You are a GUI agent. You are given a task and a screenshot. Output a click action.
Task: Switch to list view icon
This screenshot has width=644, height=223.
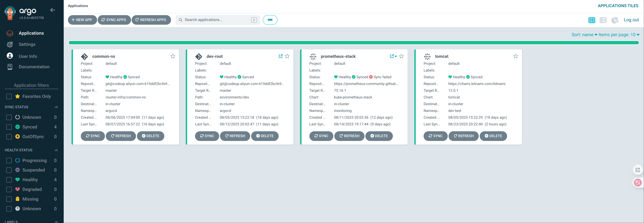603,20
